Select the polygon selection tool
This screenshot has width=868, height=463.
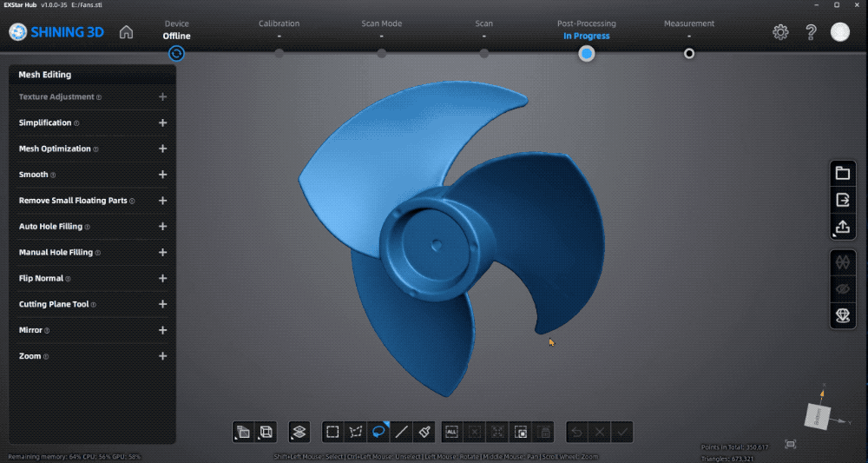click(356, 431)
